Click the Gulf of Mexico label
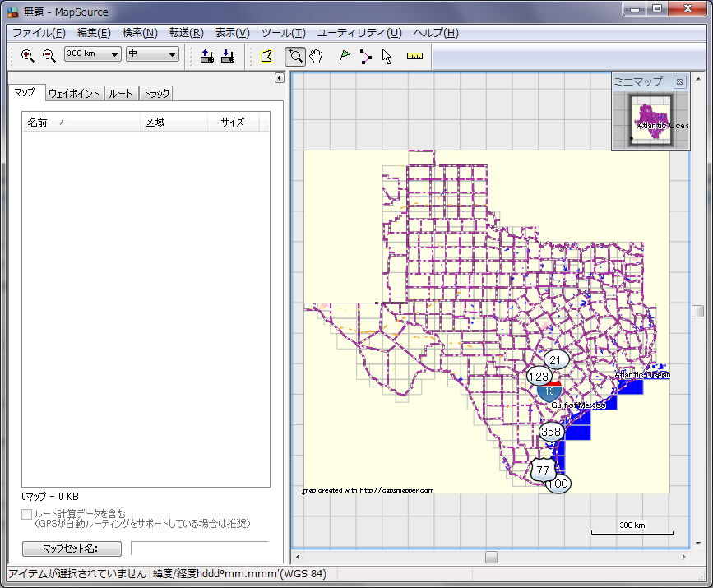 pyautogui.click(x=578, y=405)
